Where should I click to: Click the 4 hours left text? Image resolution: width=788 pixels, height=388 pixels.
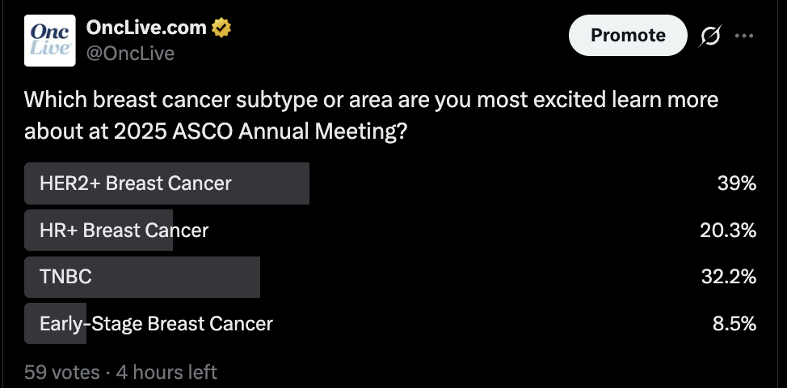[x=166, y=372]
